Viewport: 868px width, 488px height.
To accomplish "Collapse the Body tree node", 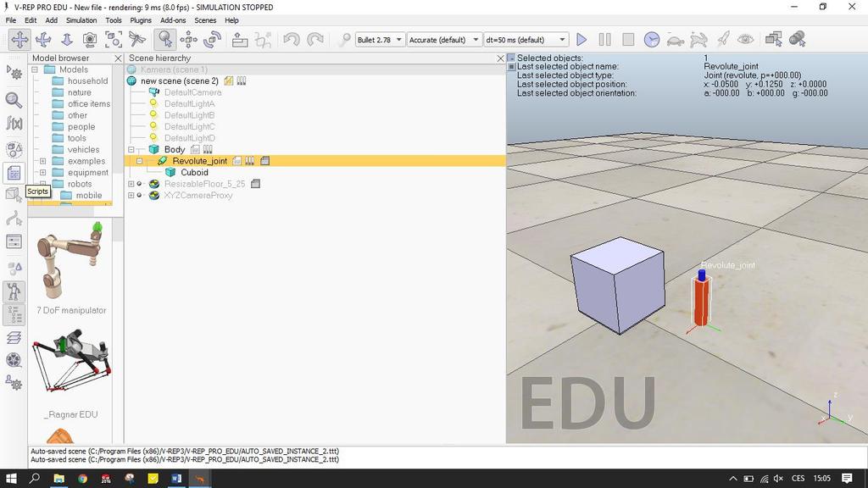I will click(x=131, y=149).
